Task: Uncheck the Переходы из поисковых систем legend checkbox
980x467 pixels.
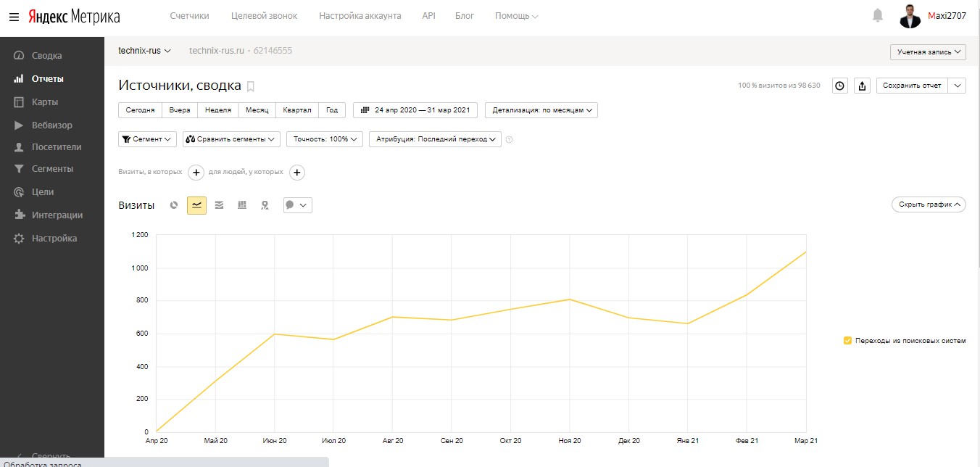Action: point(847,340)
